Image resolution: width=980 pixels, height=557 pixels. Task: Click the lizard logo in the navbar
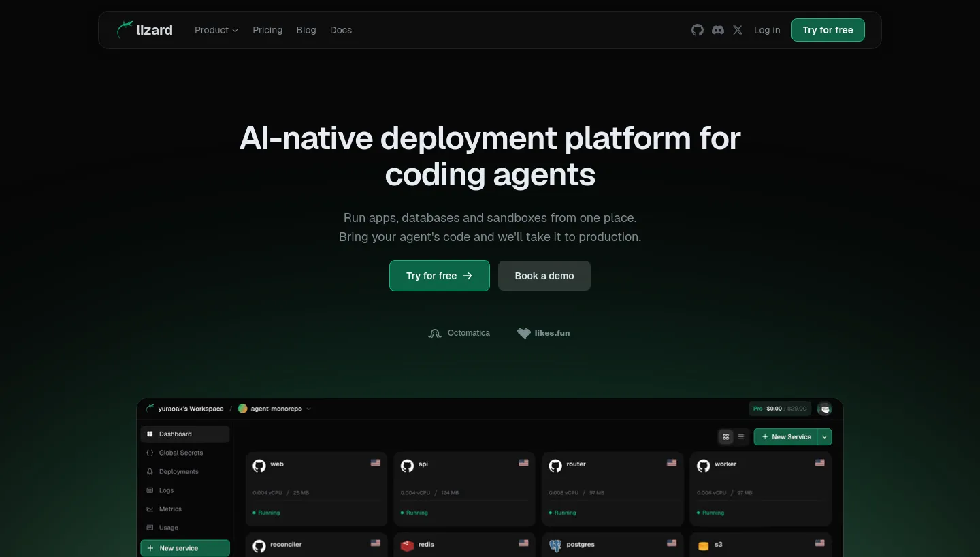tap(144, 30)
